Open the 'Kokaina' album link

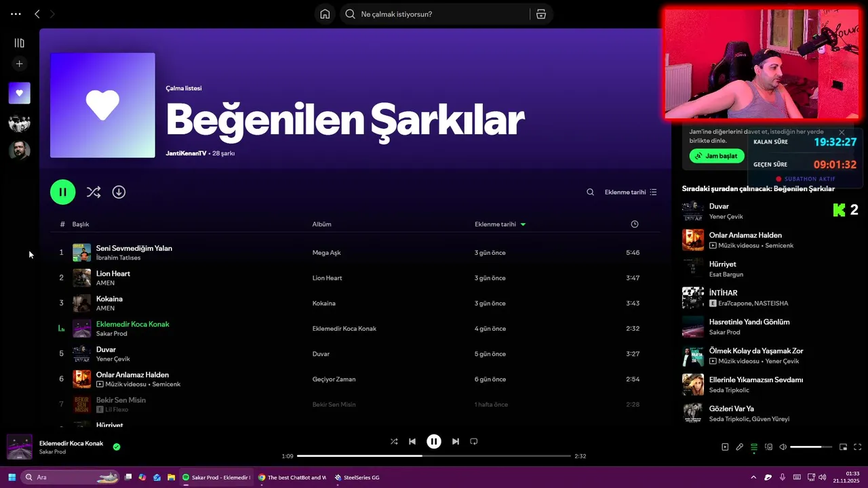(x=323, y=303)
